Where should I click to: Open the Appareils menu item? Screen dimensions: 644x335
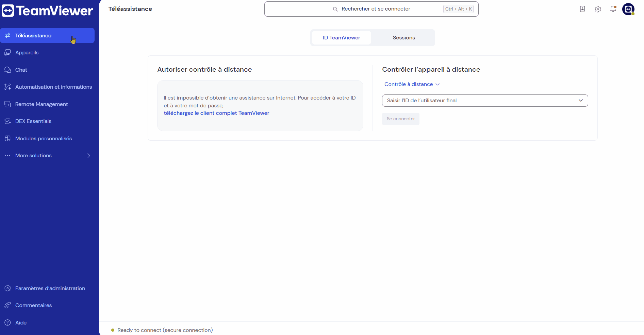tap(47, 53)
